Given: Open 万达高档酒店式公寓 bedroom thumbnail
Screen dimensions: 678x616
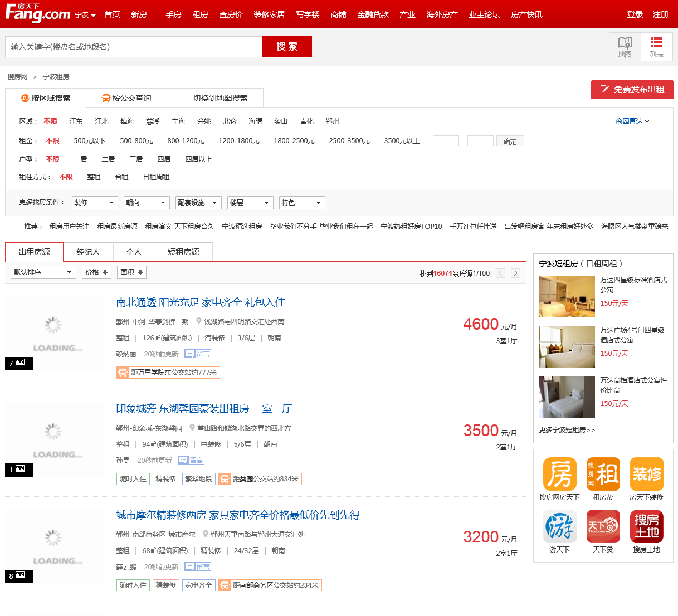Looking at the screenshot, I should click(x=567, y=397).
